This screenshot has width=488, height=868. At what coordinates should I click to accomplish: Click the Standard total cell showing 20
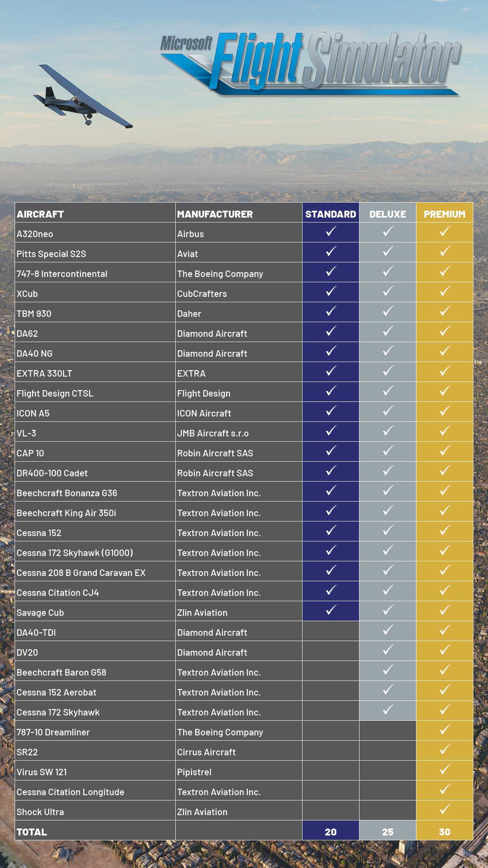click(331, 832)
